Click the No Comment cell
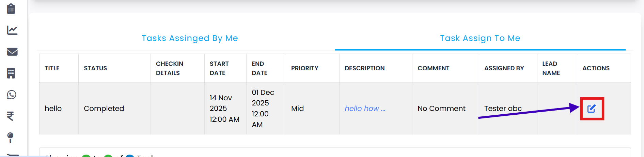This screenshot has width=644, height=157. tap(441, 109)
